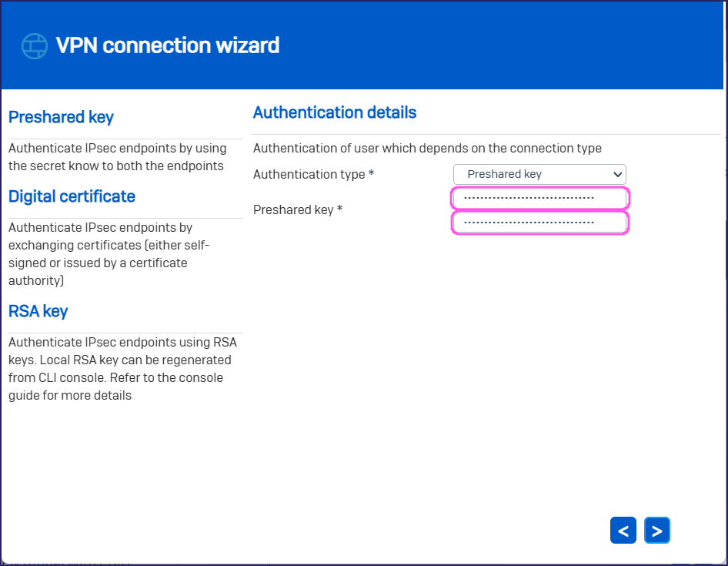Click the VPN connection wizard title
This screenshot has width=728, height=566.
click(168, 45)
